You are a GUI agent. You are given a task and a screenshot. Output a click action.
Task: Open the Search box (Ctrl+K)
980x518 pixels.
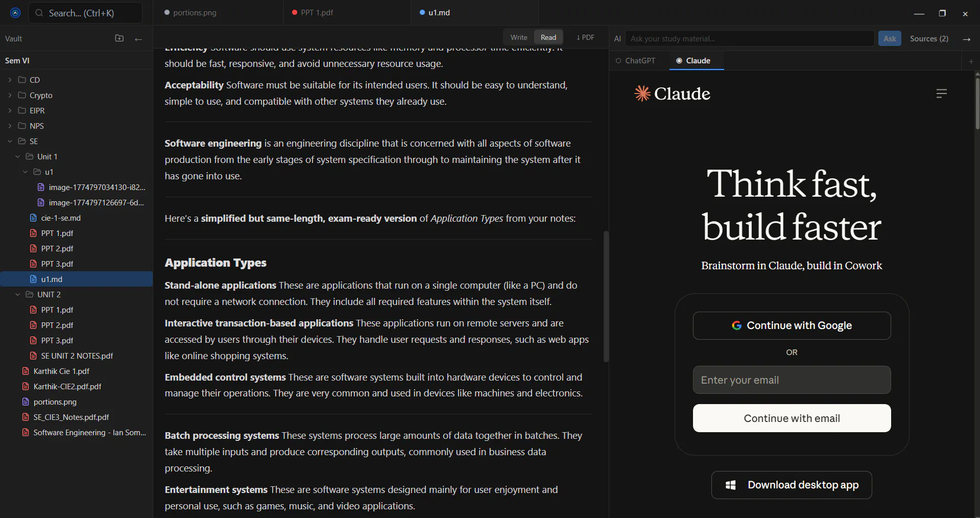[x=85, y=13]
